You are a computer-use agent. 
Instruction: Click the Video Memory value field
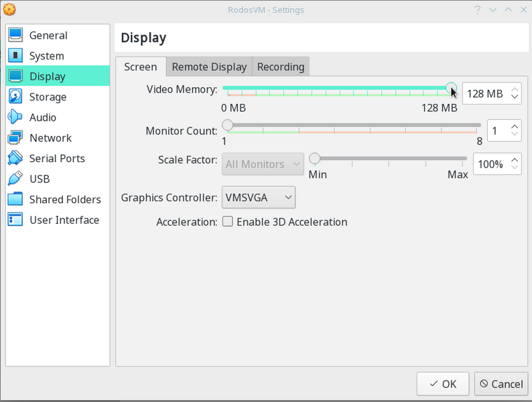484,94
